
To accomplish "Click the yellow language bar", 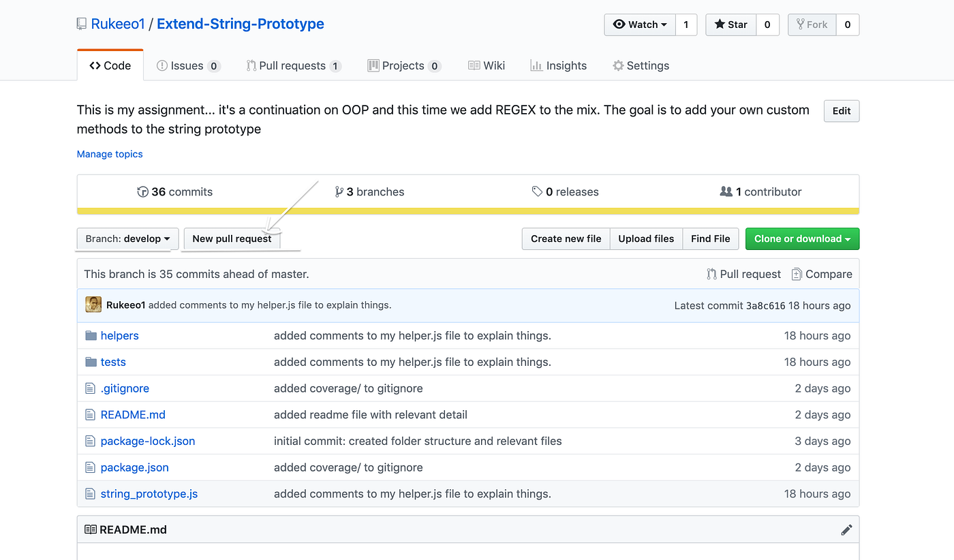I will (x=468, y=211).
